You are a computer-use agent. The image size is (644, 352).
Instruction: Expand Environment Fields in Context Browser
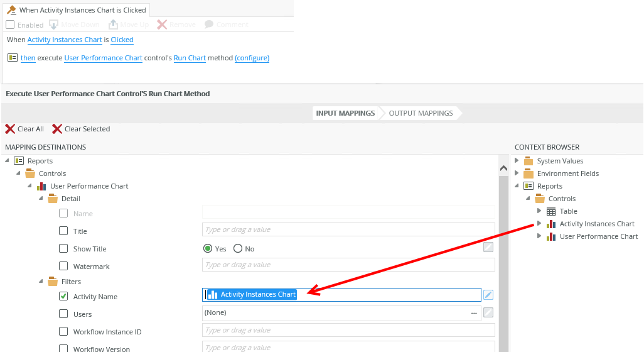pyautogui.click(x=517, y=173)
